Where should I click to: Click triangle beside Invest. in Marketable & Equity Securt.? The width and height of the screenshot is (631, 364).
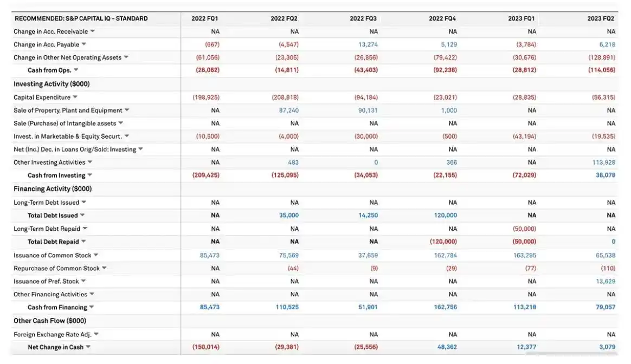point(127,136)
